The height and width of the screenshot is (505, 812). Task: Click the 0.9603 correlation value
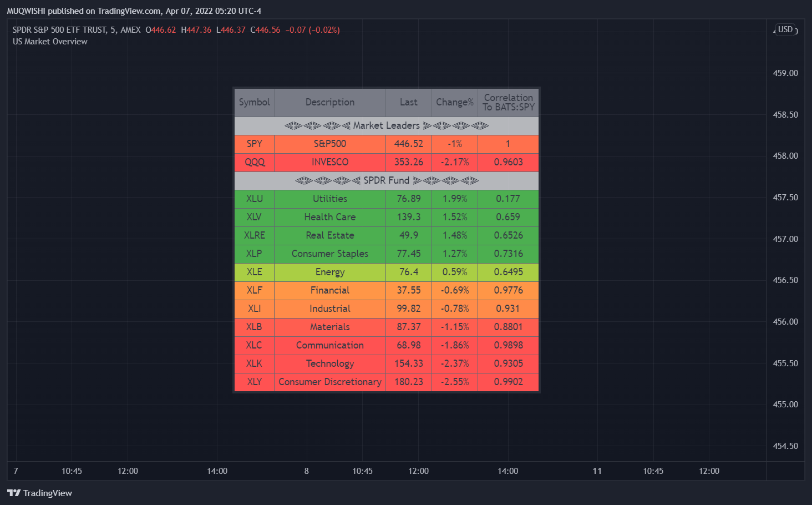pyautogui.click(x=508, y=162)
